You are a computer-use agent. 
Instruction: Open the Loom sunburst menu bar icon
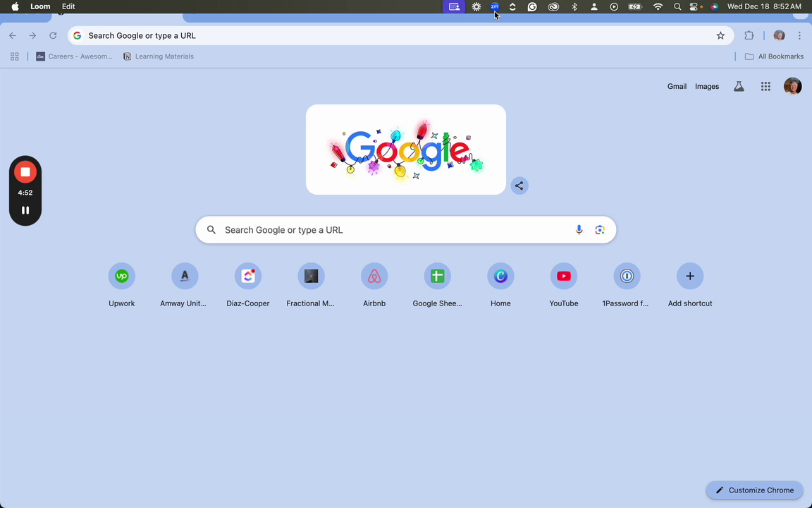click(476, 7)
